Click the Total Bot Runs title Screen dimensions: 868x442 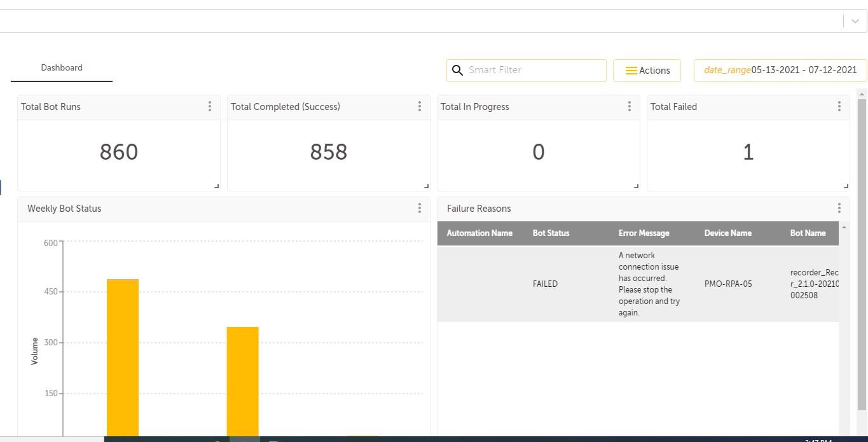click(x=51, y=107)
